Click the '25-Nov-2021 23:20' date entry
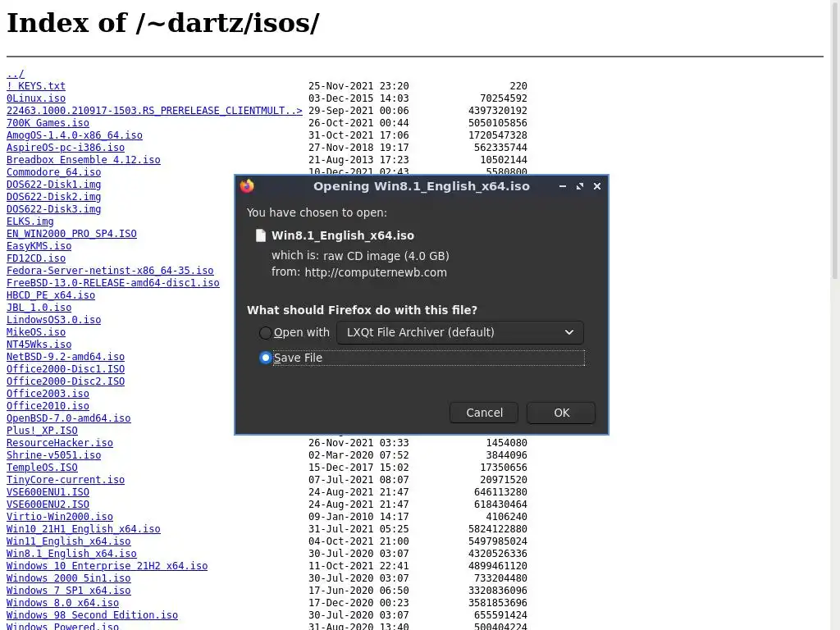840x630 pixels. click(358, 86)
